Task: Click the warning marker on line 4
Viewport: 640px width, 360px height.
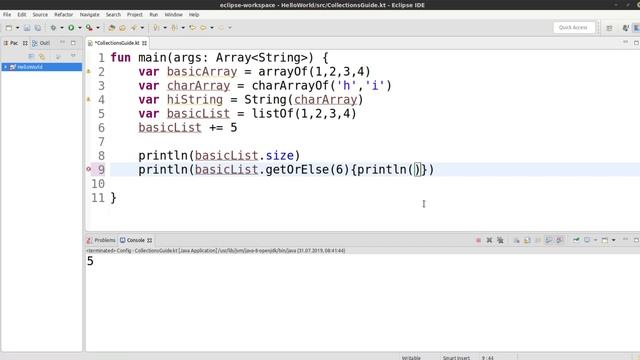Action: (x=89, y=99)
